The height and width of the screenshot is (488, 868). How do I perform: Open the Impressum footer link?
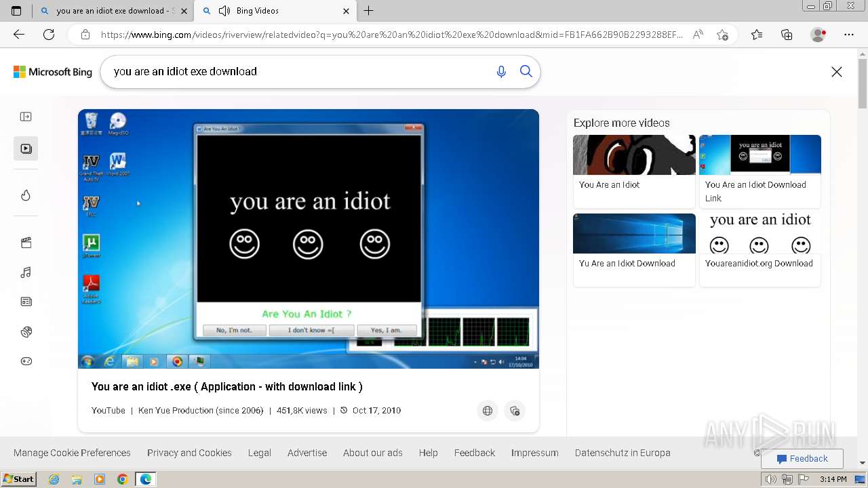point(535,453)
